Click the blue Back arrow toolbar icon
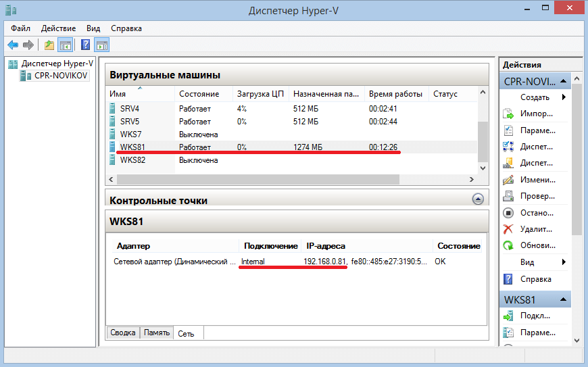588x367 pixels. 13,45
